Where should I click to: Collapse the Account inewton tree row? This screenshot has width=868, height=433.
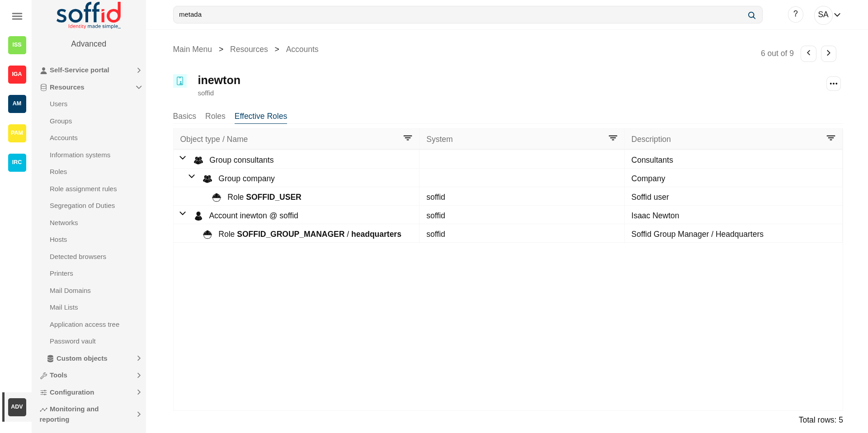[x=183, y=213]
